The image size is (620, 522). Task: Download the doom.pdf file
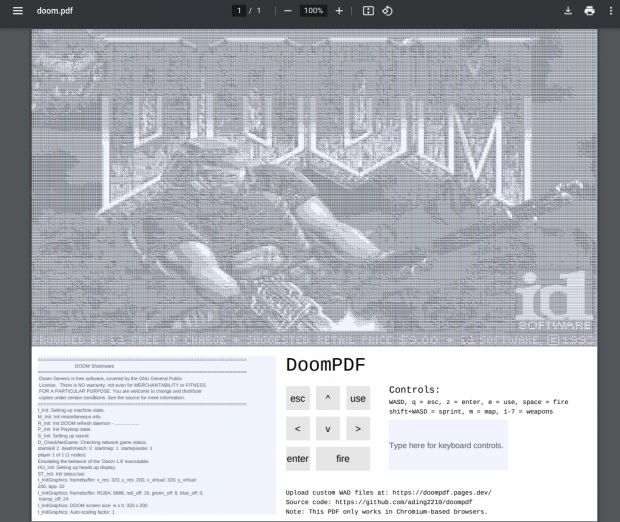pos(568,11)
